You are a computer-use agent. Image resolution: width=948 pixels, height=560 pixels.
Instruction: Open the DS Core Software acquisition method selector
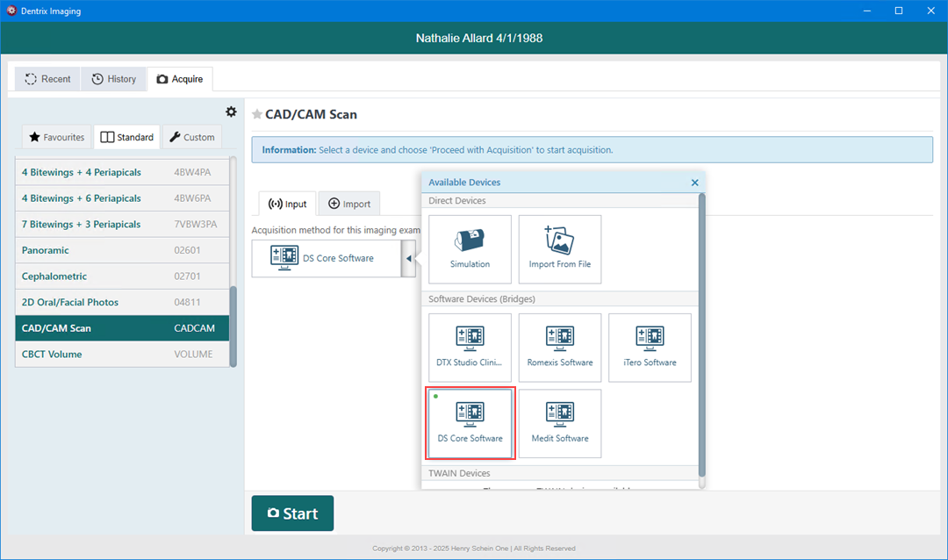pos(326,258)
